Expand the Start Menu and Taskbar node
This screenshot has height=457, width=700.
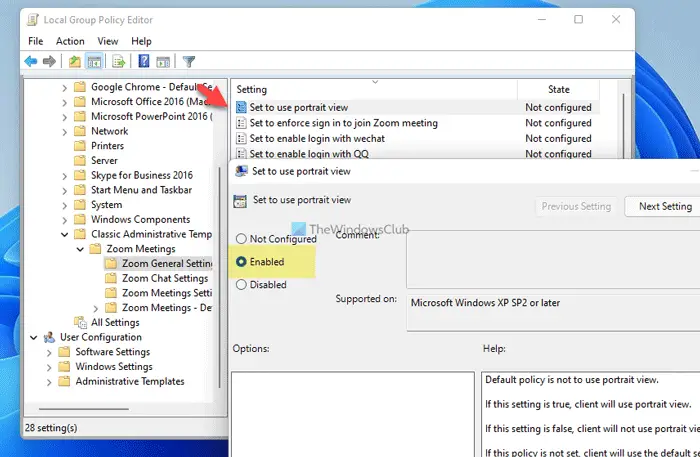pyautogui.click(x=64, y=191)
